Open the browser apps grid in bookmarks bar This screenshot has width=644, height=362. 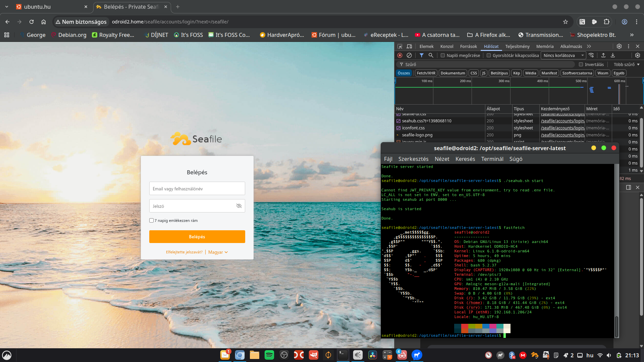click(7, 35)
